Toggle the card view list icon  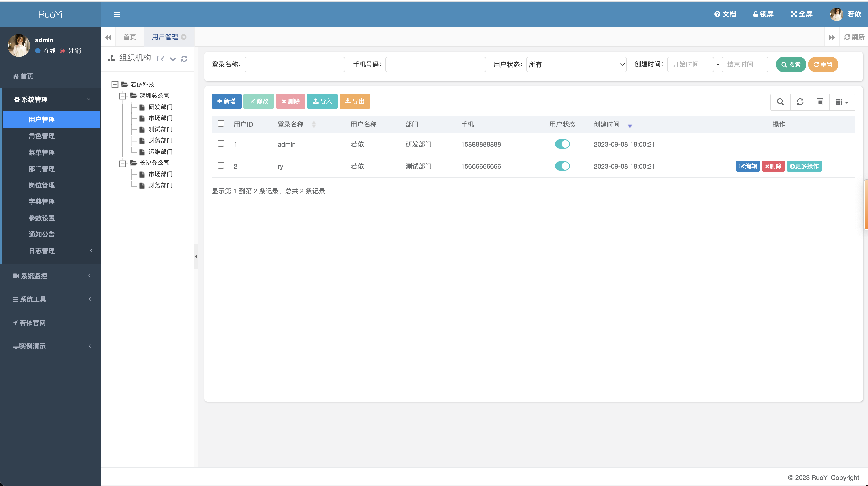pyautogui.click(x=820, y=102)
